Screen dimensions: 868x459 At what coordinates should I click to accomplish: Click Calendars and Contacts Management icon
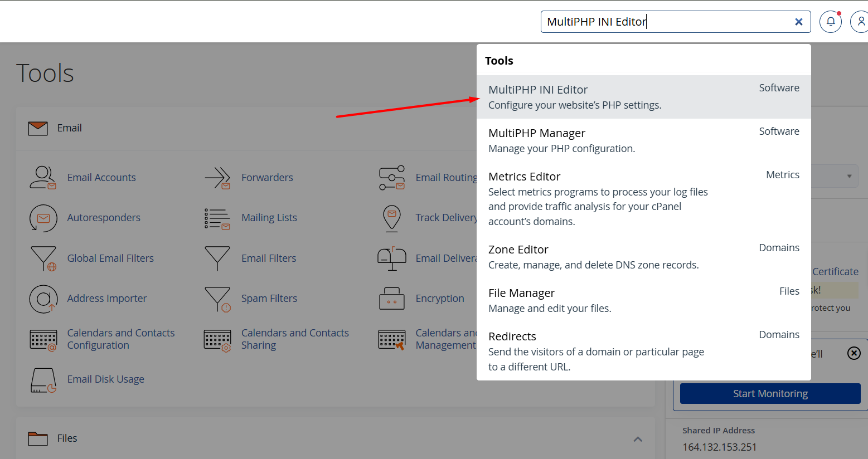click(x=392, y=340)
